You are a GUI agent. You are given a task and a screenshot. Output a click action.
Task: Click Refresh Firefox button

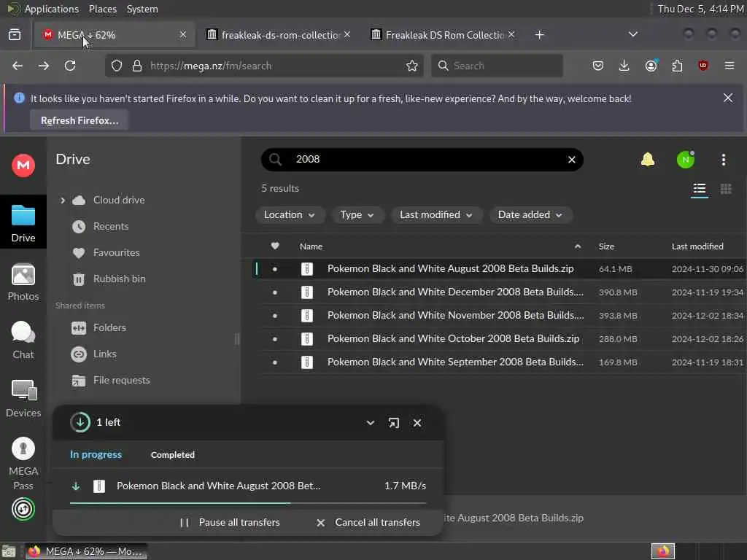click(x=80, y=120)
